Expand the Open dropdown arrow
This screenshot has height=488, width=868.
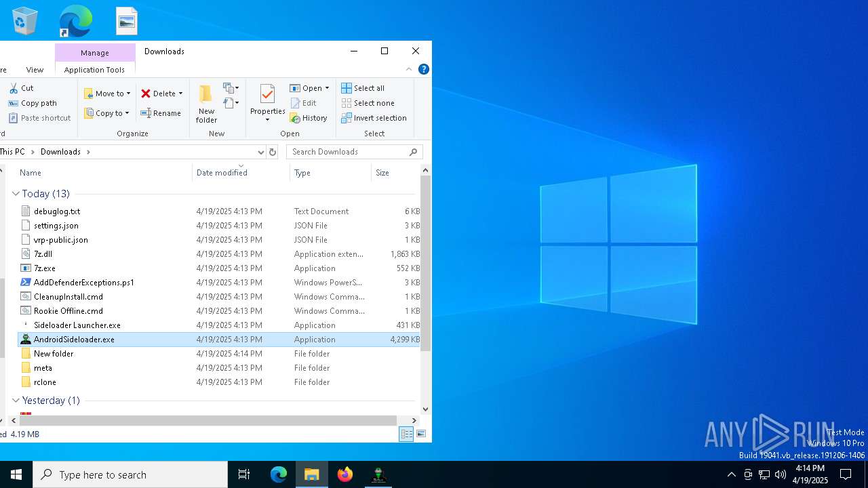pyautogui.click(x=327, y=88)
